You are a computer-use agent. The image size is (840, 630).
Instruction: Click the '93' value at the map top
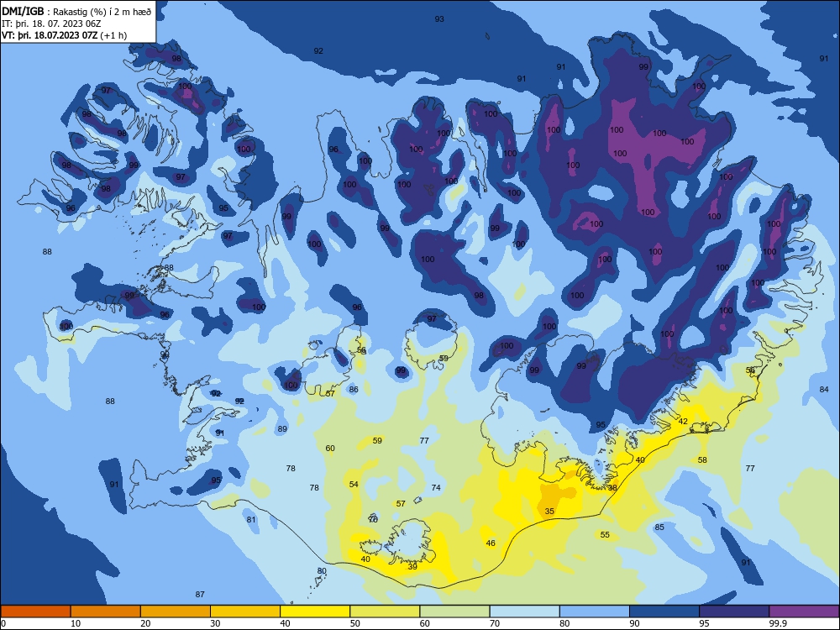click(439, 18)
